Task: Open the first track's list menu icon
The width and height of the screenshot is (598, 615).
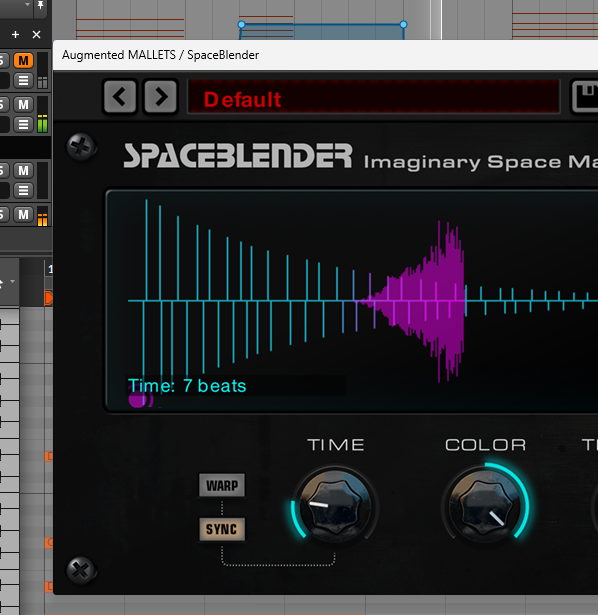Action: coord(24,80)
